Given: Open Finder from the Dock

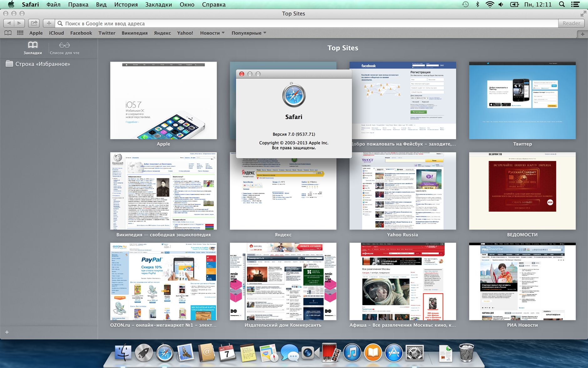Looking at the screenshot, I should point(123,353).
